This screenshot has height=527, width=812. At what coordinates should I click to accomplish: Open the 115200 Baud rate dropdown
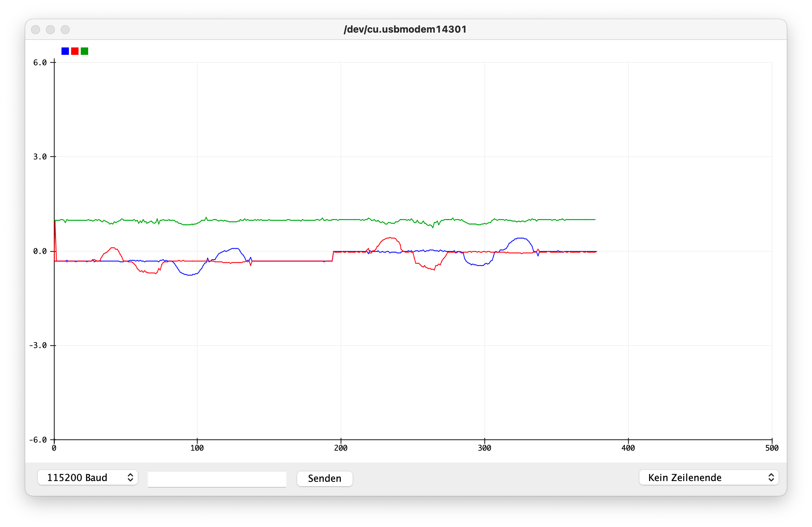coord(88,477)
